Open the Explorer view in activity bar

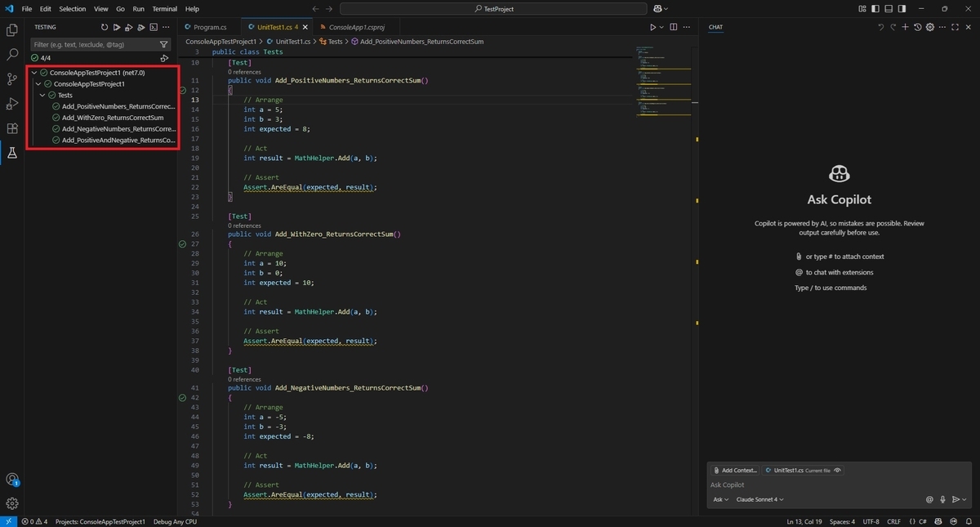click(12, 30)
